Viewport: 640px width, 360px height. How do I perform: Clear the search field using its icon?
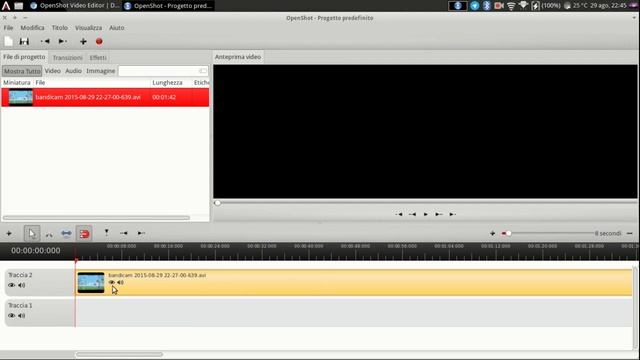203,71
